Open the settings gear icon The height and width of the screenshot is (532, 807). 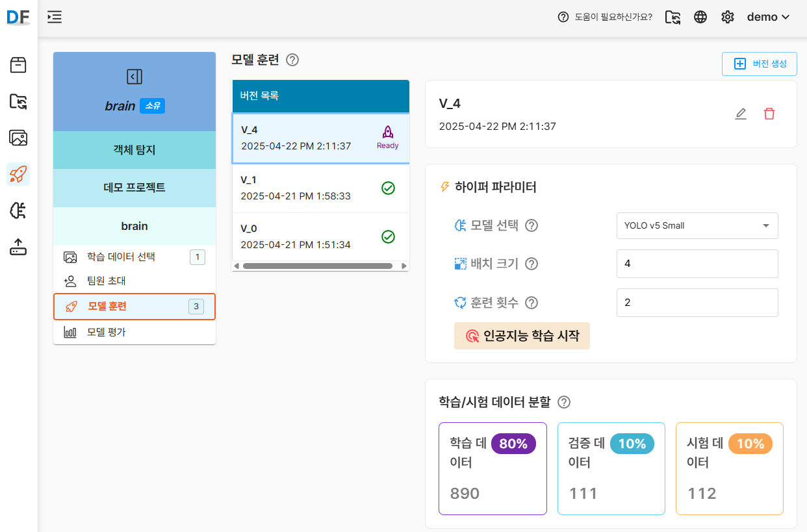pyautogui.click(x=728, y=17)
